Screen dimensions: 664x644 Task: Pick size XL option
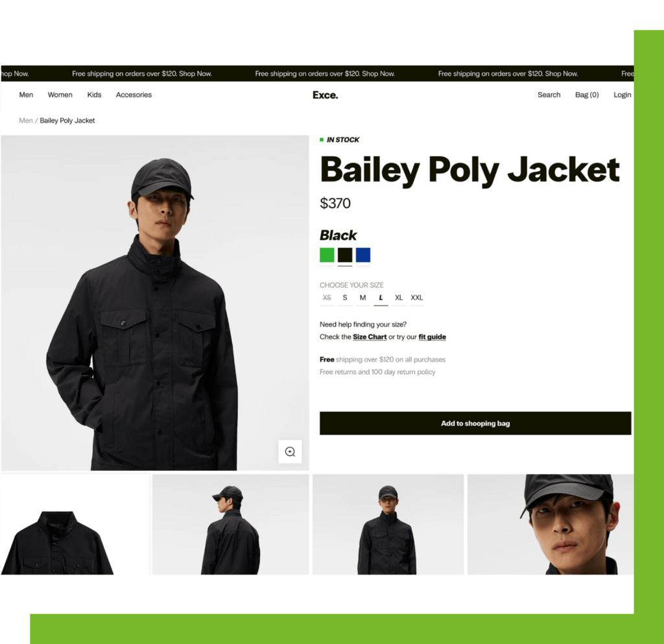[x=399, y=298]
